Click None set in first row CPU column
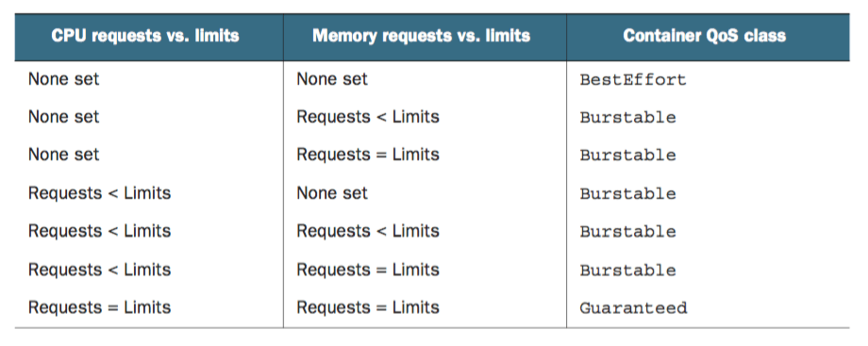 point(63,79)
